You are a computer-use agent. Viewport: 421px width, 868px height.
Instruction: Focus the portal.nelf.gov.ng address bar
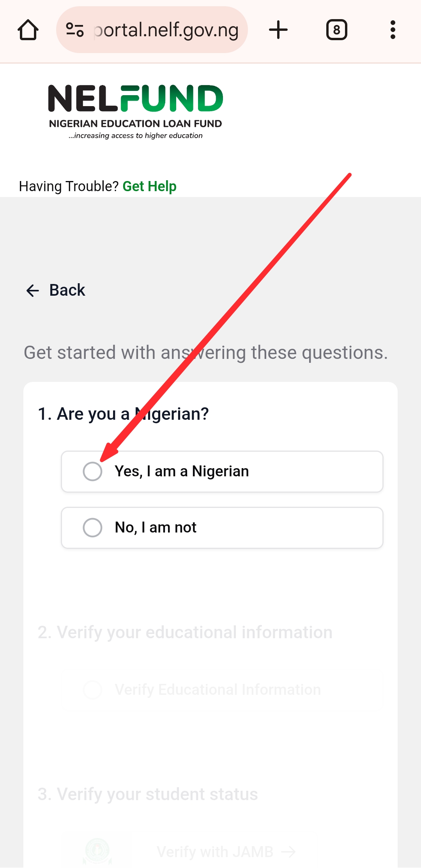tap(166, 30)
